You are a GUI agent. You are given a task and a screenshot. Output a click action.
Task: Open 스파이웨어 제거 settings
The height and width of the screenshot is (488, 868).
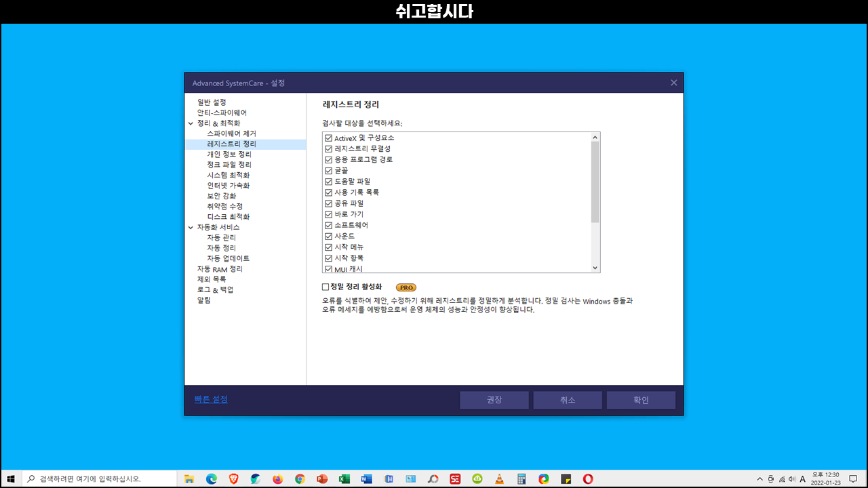(x=231, y=134)
